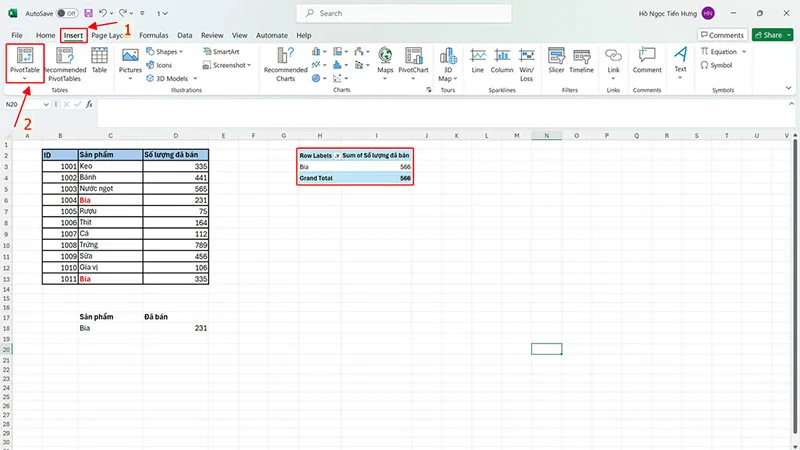Image resolution: width=800 pixels, height=450 pixels.
Task: Switch to the Home tab
Action: pyautogui.click(x=45, y=35)
